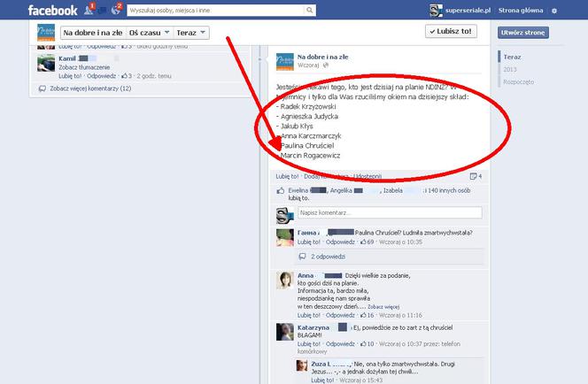Click the Utwórz stronę button

pos(523,33)
